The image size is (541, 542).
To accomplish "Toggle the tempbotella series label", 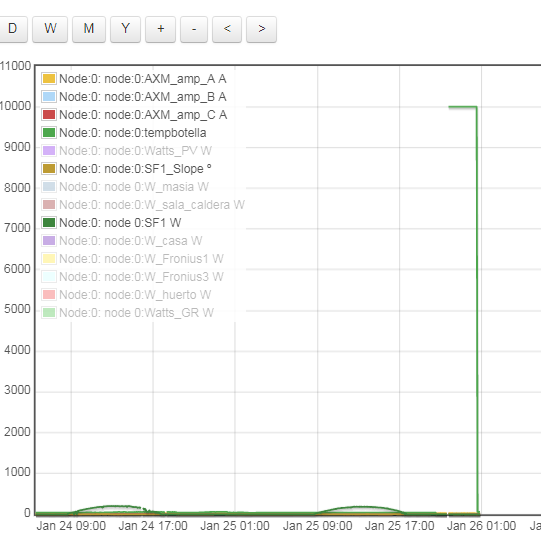I will pyautogui.click(x=133, y=133).
